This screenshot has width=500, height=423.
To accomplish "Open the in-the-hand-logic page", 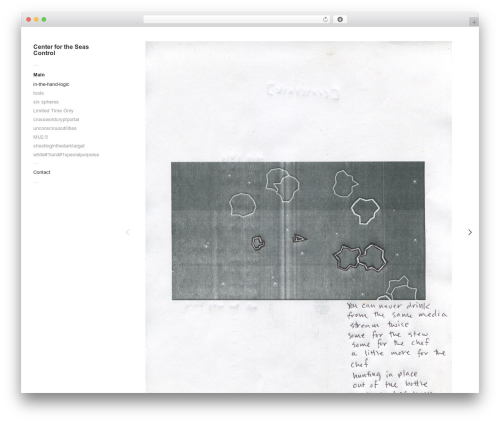I will coord(51,84).
